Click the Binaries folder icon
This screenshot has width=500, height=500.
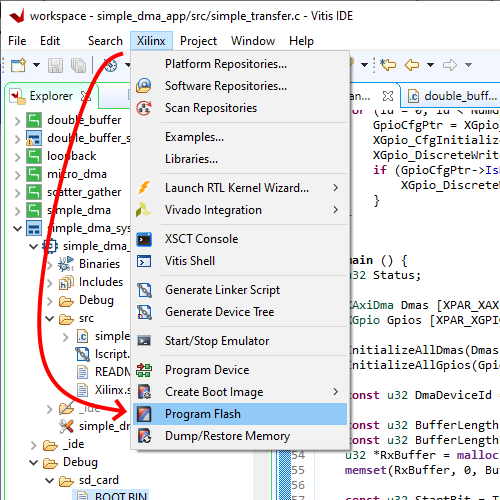tap(66, 264)
